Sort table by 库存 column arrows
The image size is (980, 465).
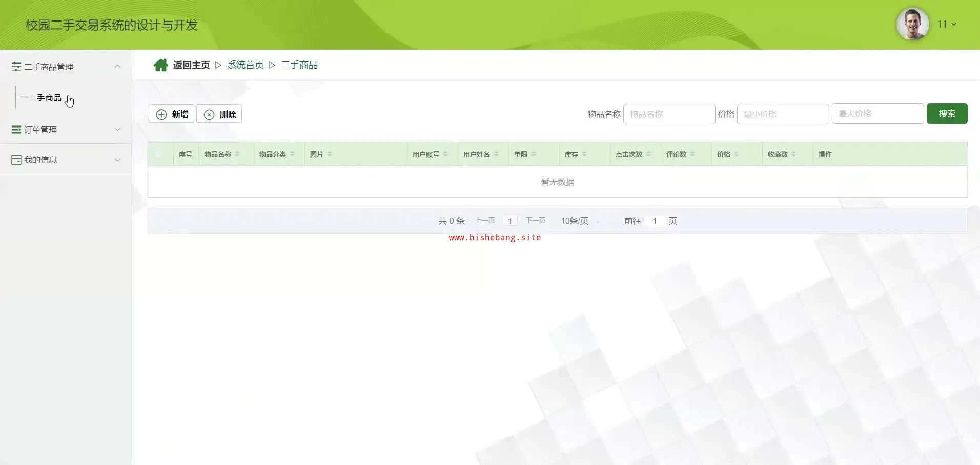(584, 154)
